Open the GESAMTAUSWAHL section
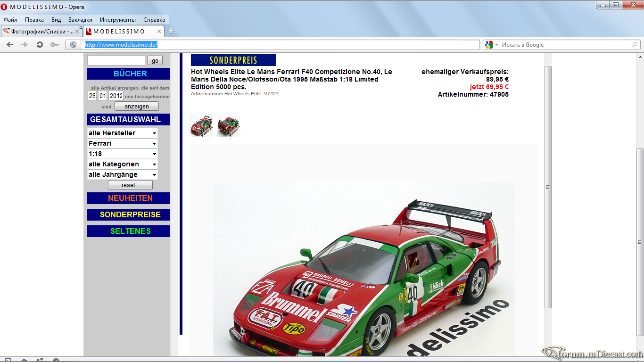Image resolution: width=644 pixels, height=362 pixels. [128, 119]
